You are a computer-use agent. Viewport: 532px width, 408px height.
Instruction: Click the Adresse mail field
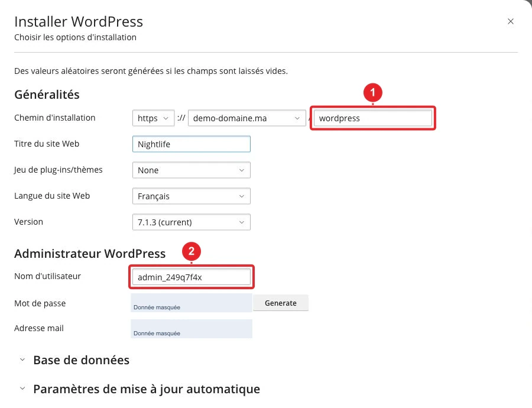pos(192,329)
